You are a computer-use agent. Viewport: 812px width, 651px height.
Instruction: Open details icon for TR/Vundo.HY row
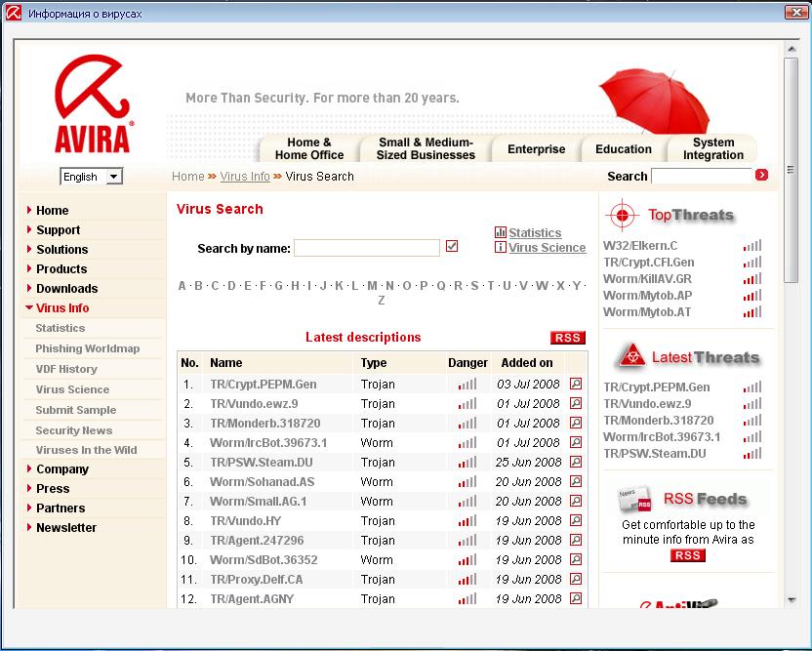[576, 520]
